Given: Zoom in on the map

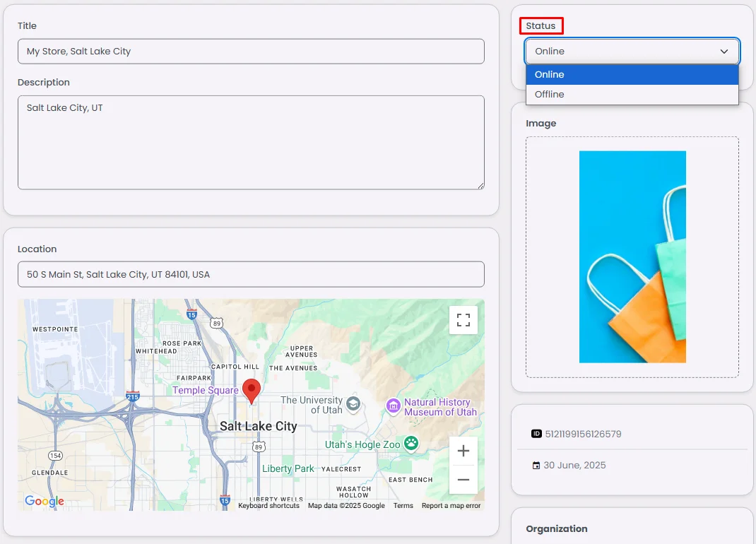Looking at the screenshot, I should point(463,451).
